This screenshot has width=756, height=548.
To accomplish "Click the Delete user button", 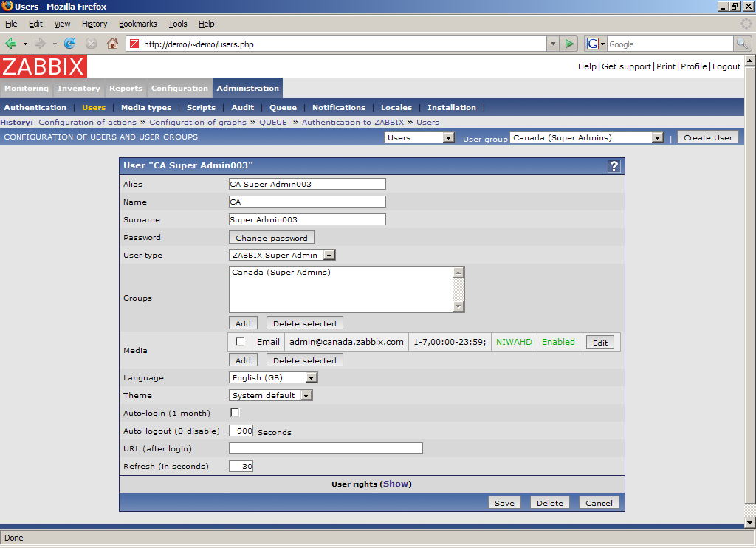I will pyautogui.click(x=549, y=503).
